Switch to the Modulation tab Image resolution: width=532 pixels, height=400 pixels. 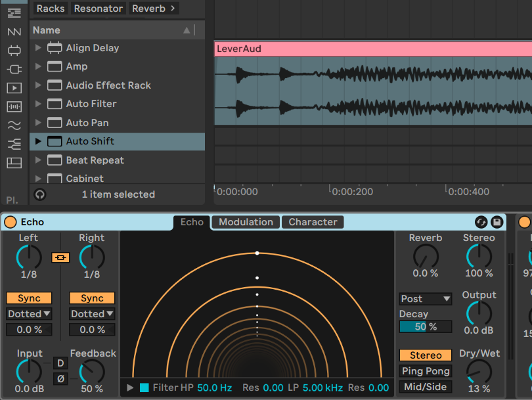click(x=246, y=222)
